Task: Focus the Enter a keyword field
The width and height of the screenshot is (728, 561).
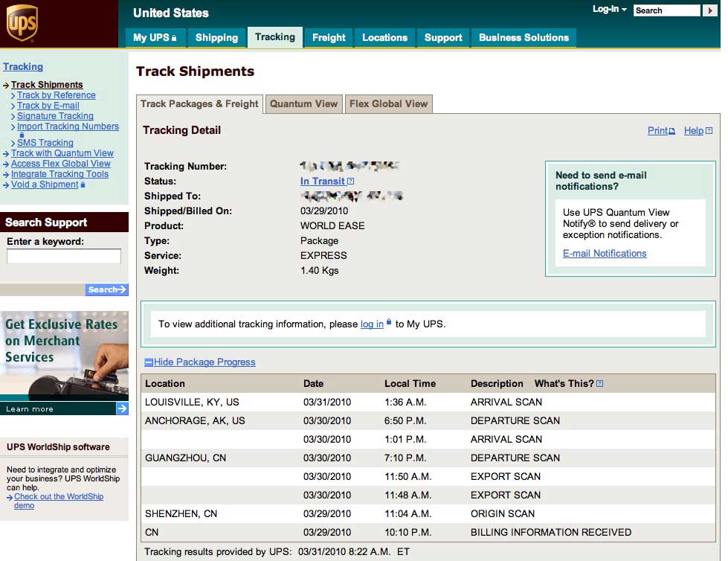Action: (x=64, y=257)
